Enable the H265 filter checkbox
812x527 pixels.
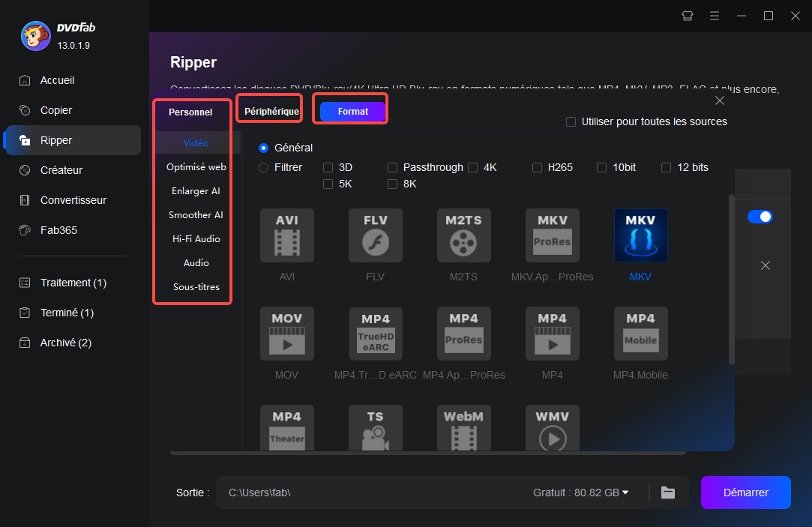(537, 168)
